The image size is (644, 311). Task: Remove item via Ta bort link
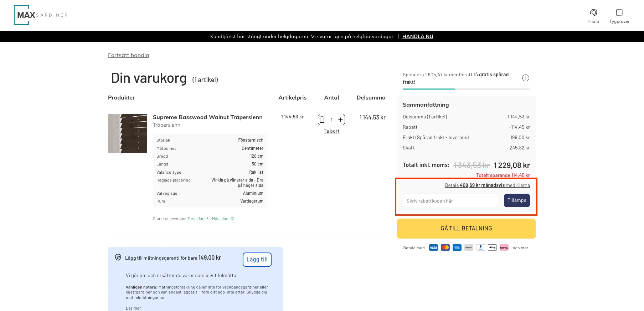(x=331, y=131)
